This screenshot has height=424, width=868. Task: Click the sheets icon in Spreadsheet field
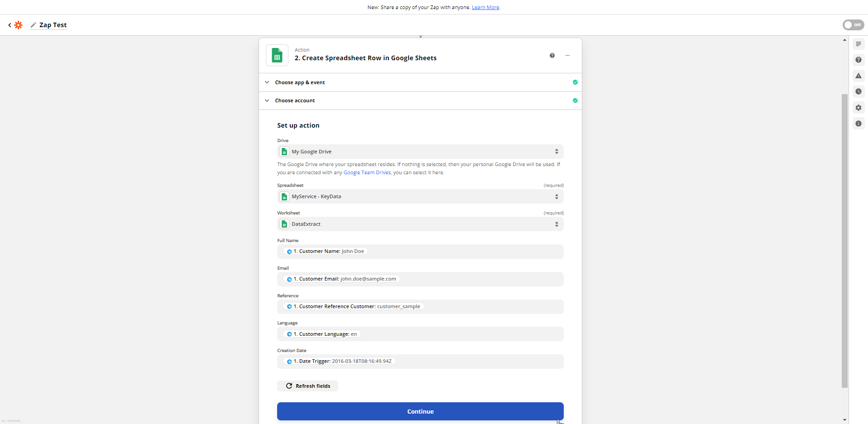[x=284, y=197]
